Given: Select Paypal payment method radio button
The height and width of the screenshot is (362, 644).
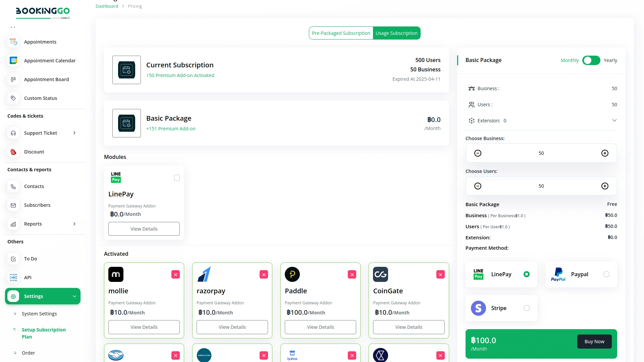Looking at the screenshot, I should [x=606, y=274].
